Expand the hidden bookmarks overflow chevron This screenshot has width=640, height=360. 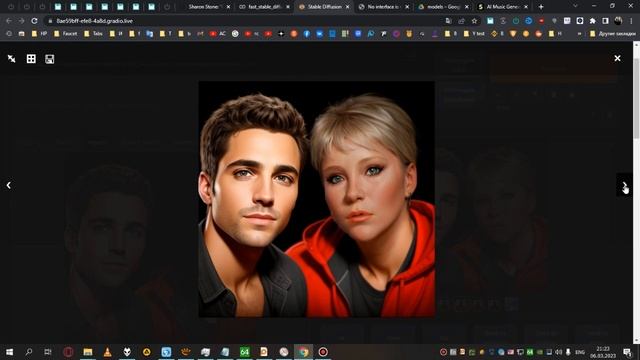pyautogui.click(x=579, y=34)
